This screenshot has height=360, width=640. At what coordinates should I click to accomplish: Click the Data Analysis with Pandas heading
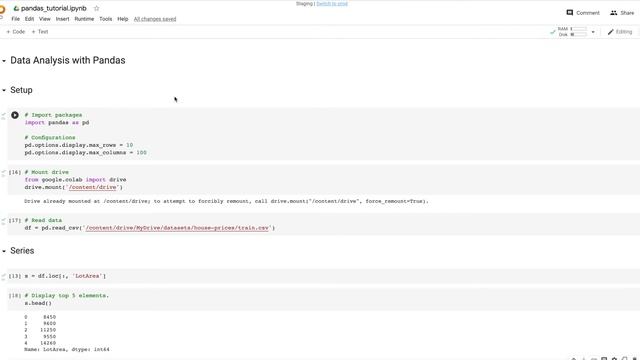pos(68,60)
